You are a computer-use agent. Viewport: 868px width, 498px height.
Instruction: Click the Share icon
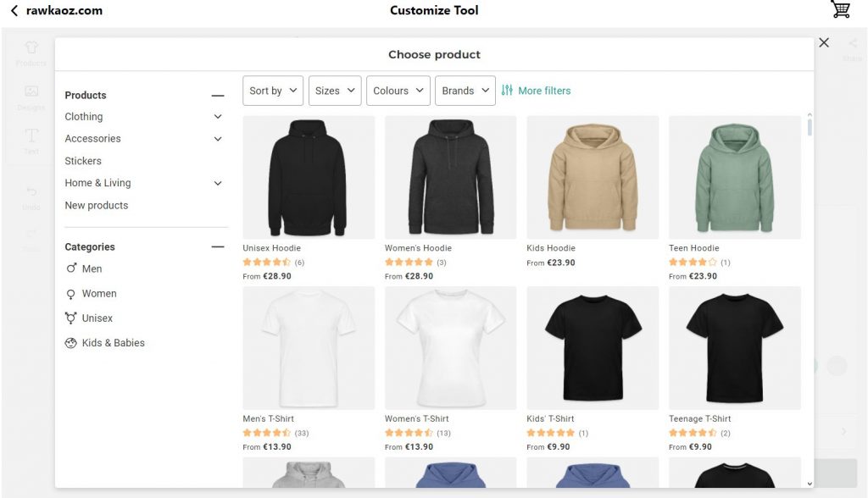point(851,47)
